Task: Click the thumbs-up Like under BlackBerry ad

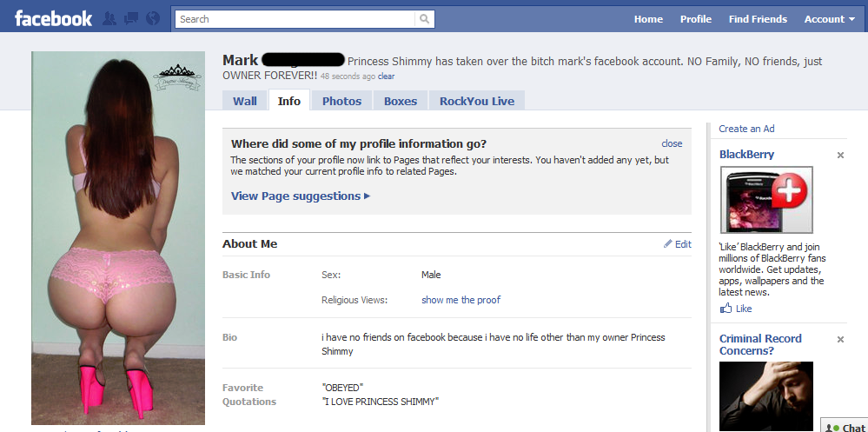Action: pos(726,309)
